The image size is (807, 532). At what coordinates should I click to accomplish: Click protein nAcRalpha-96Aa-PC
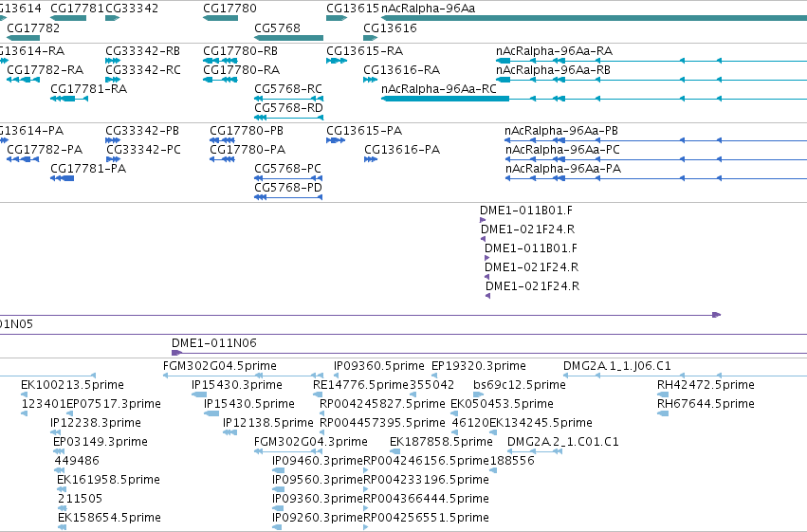562,149
